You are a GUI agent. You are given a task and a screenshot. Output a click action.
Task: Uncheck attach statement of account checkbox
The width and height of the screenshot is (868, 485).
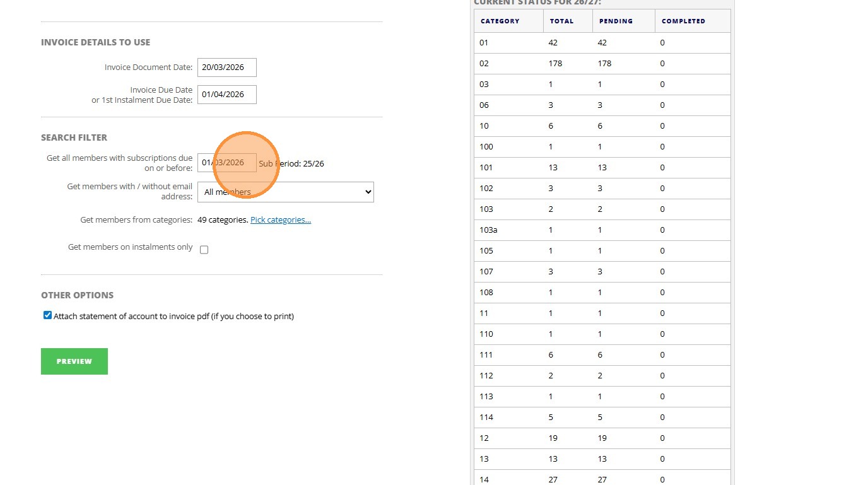[x=47, y=315]
